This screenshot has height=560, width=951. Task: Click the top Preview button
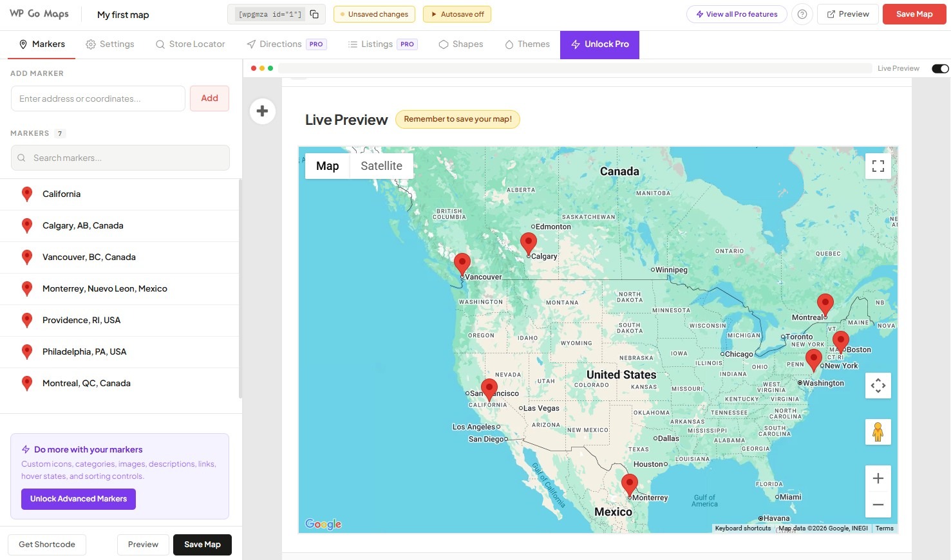(847, 14)
